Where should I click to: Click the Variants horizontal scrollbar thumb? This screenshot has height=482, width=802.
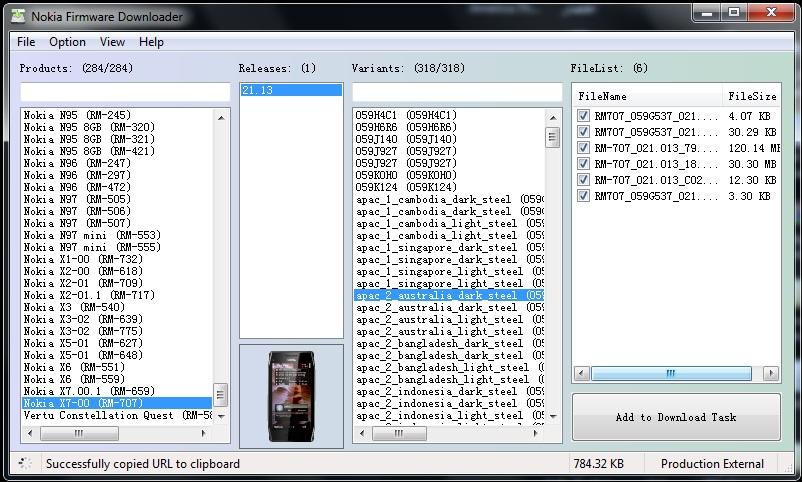(399, 433)
